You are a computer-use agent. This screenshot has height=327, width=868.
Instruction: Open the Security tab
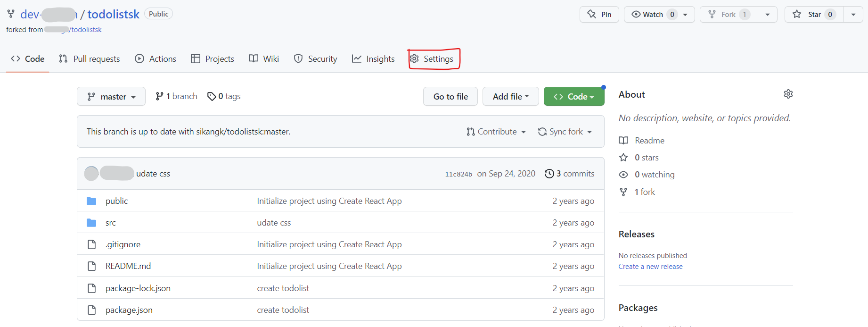coord(316,59)
